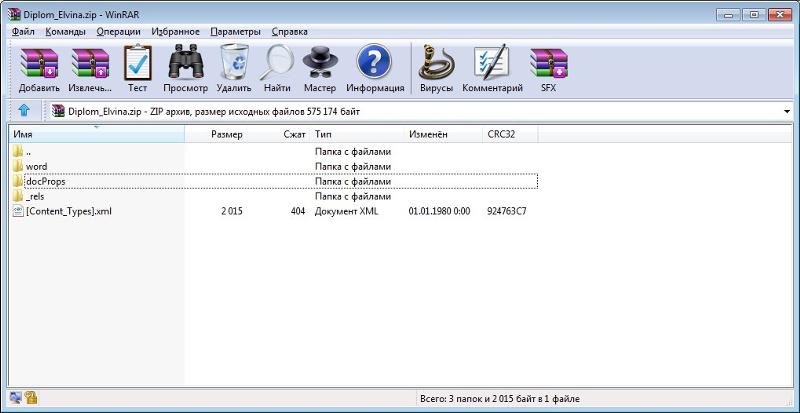The width and height of the screenshot is (800, 413).
Task: Minimize the WinRAR window
Action: [729, 15]
